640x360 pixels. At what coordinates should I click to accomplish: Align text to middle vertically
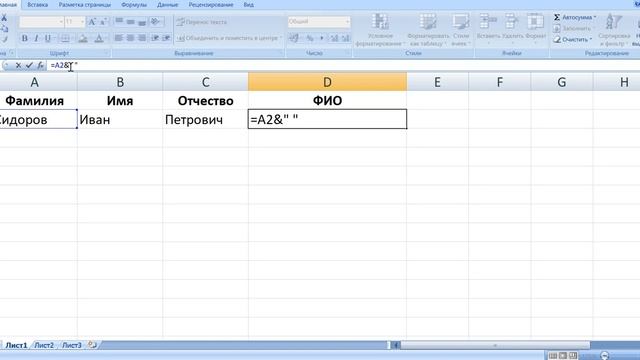pos(130,22)
